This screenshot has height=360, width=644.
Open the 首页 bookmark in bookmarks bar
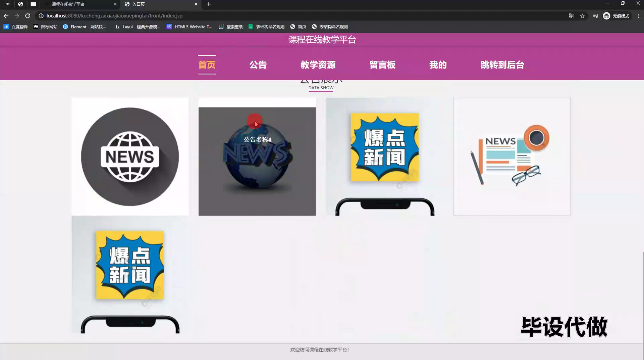click(298, 27)
